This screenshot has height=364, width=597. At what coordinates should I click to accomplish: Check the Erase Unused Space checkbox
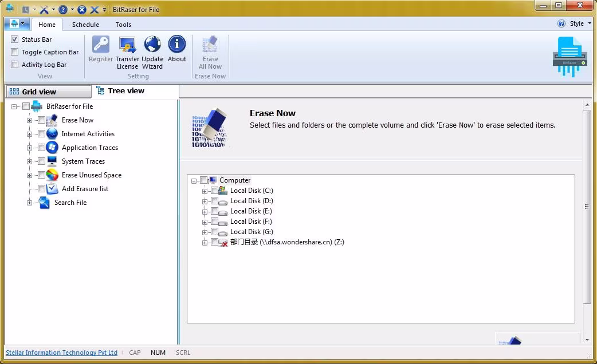(x=41, y=175)
